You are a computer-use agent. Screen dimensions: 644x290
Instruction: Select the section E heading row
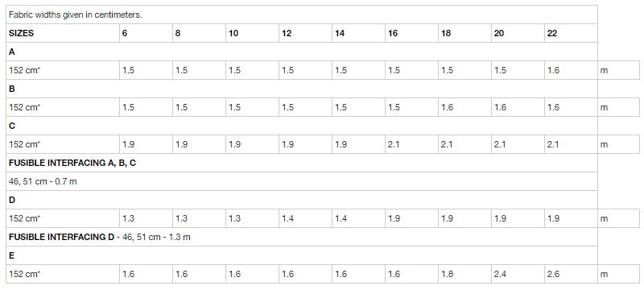point(302,255)
